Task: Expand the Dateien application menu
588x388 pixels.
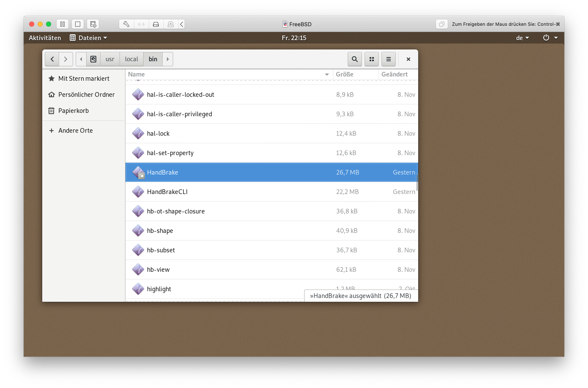Action: tap(89, 38)
